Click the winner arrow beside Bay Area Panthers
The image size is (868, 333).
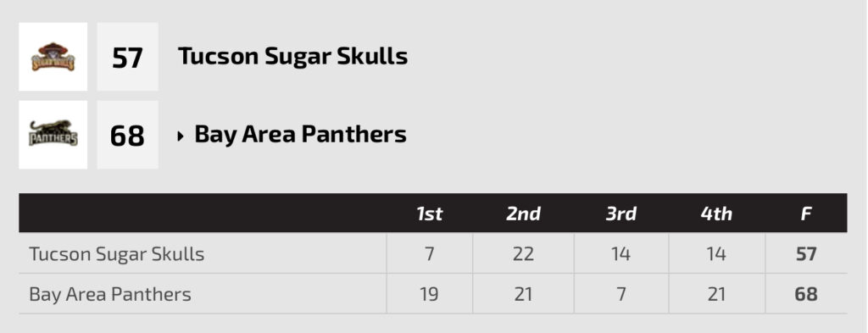[180, 136]
